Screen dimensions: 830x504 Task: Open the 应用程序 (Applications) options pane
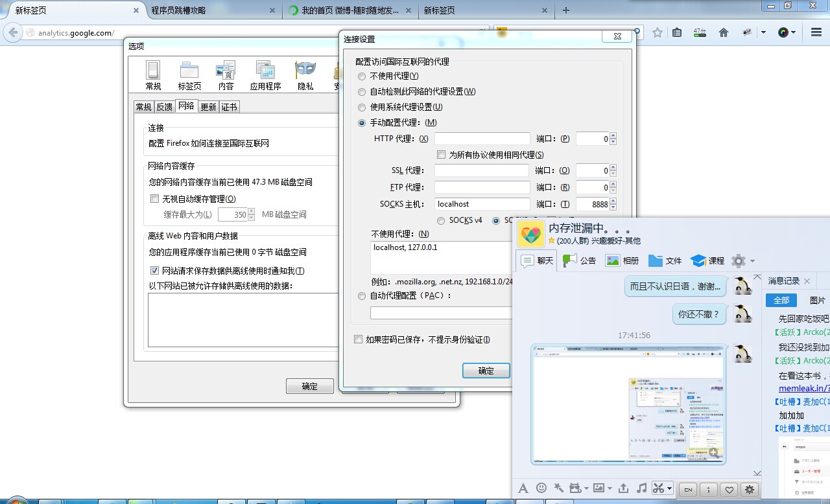(x=265, y=74)
